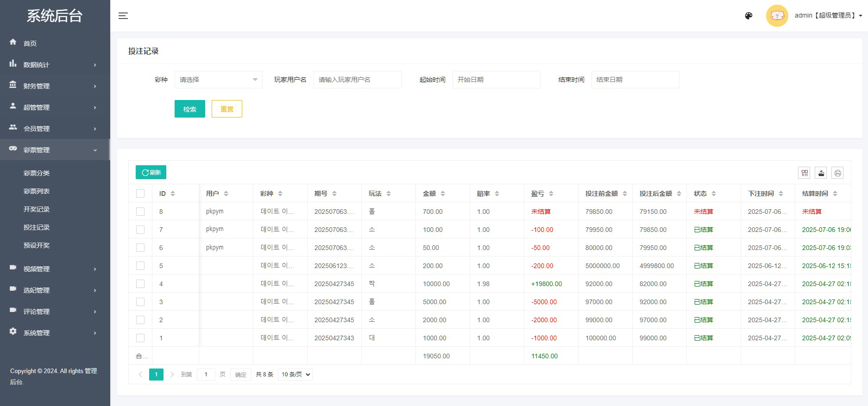Toggle the select-all checkbox in header
The height and width of the screenshot is (406, 868).
(x=140, y=194)
